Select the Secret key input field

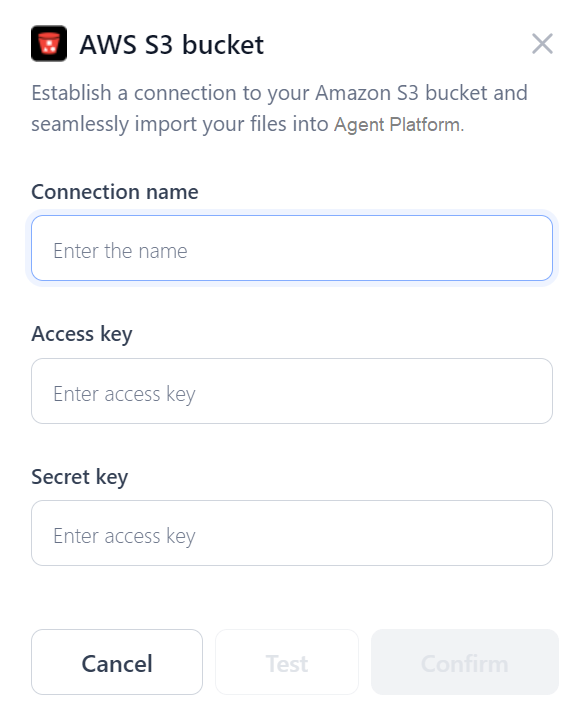click(292, 533)
